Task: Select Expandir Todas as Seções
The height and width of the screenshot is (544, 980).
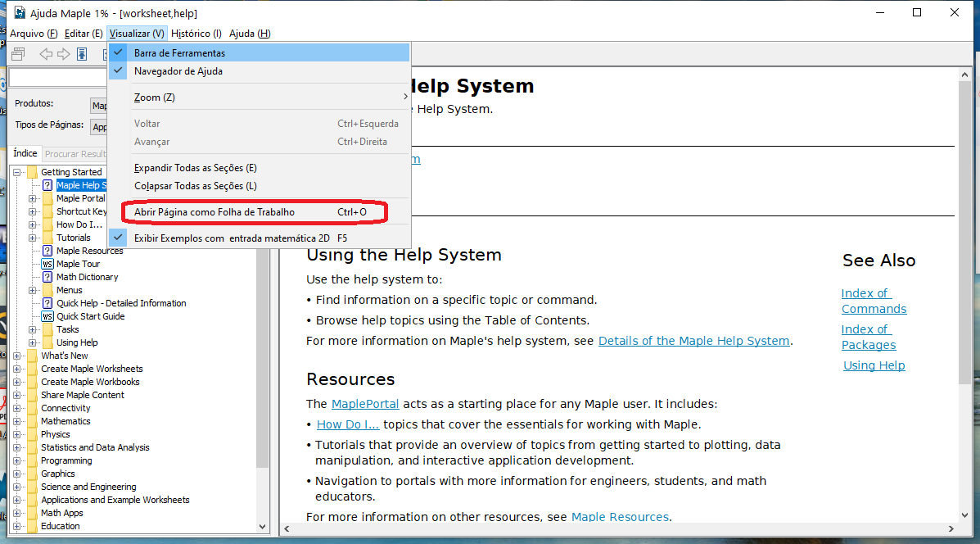Action: (260, 168)
